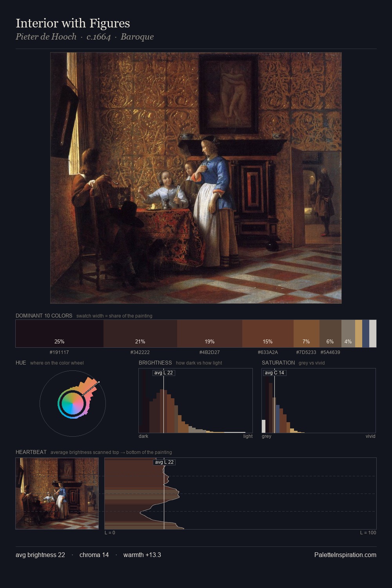
Task: Click the artist name 'Pieter de Hooch'
Action: point(46,37)
